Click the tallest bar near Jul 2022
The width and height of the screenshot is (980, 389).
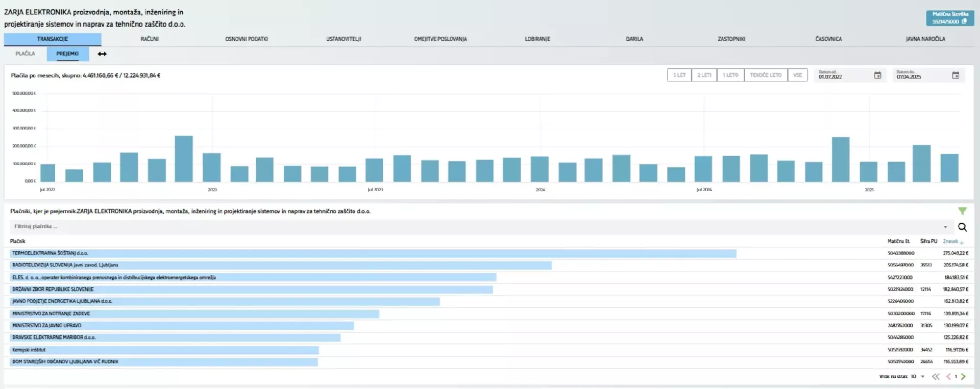184,159
